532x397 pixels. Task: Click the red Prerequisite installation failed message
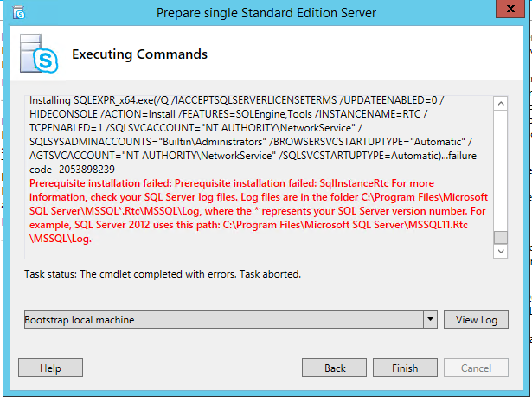[259, 211]
